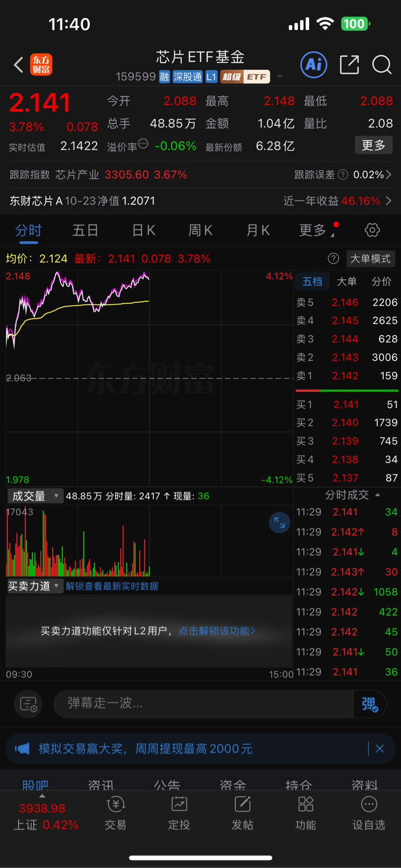This screenshot has height=868, width=401.
Task: Switch to 周K chart tab
Action: coord(200,230)
